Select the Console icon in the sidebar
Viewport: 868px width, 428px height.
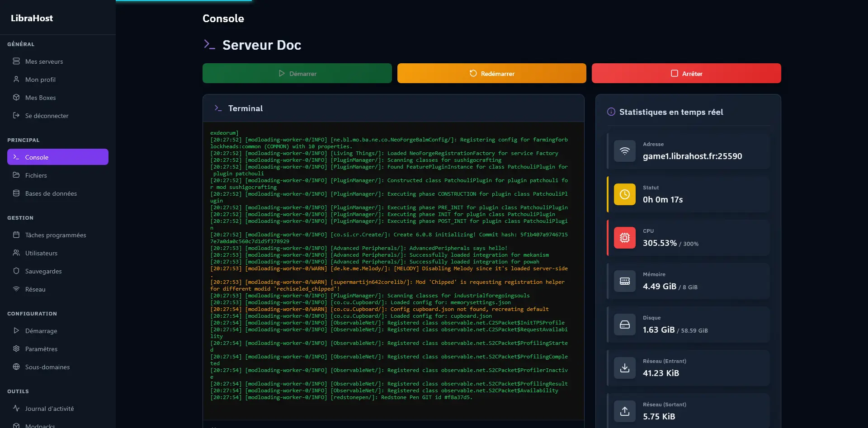pyautogui.click(x=16, y=157)
